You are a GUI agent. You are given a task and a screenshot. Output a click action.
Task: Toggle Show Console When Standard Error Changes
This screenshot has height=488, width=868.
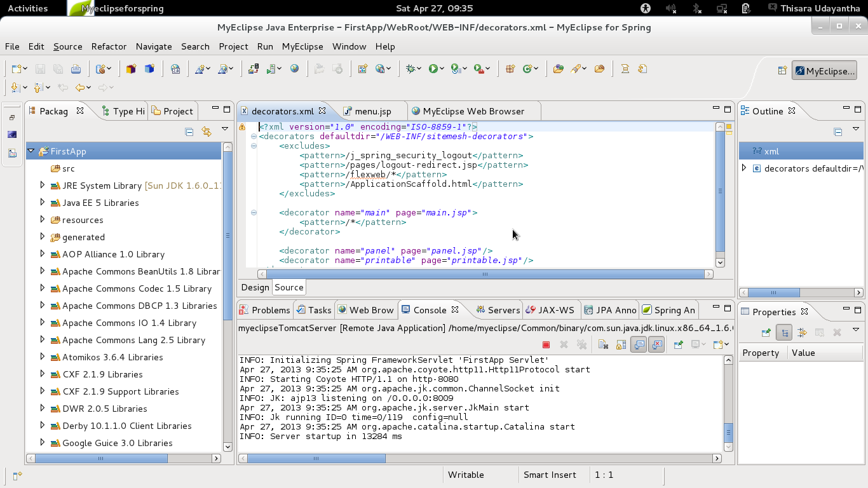[x=656, y=344]
